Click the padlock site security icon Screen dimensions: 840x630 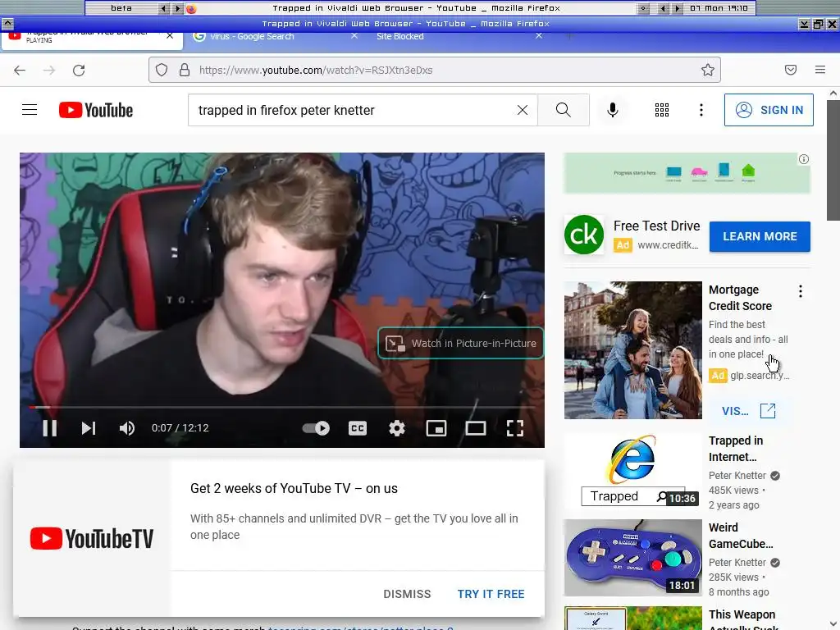click(x=185, y=70)
